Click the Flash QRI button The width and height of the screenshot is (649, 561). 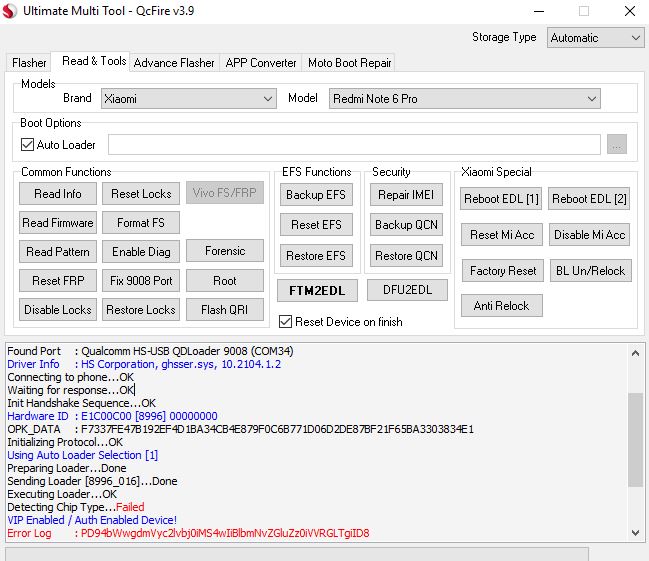[225, 310]
